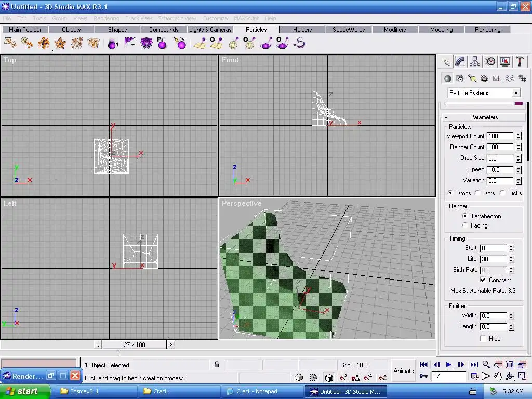
Task: Click the magenta object color swatch
Action: coord(518,103)
